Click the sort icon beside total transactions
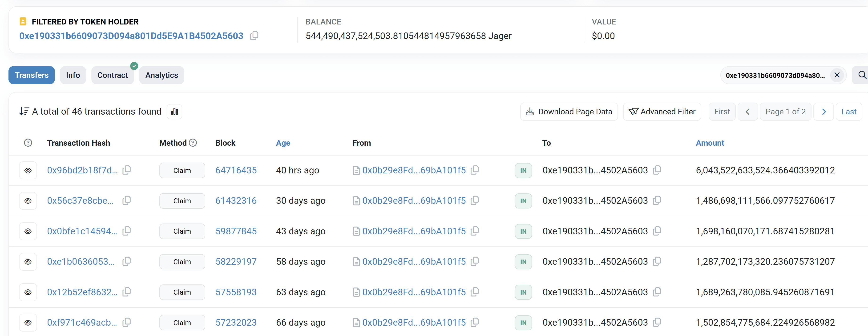This screenshot has width=868, height=336. coord(24,112)
